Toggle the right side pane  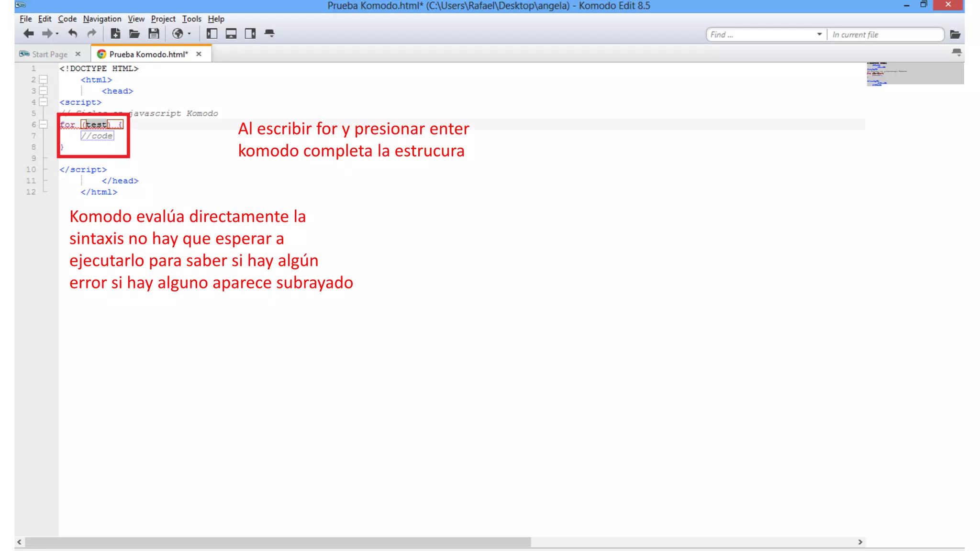(x=250, y=33)
